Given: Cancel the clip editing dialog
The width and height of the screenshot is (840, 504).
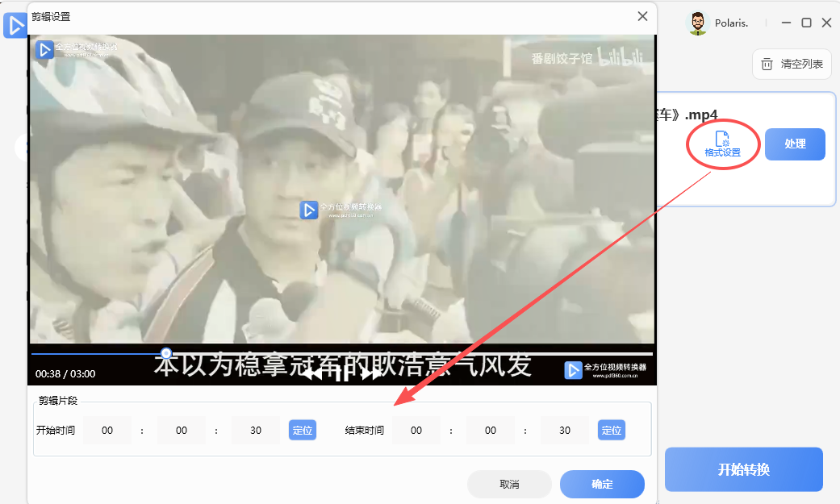Looking at the screenshot, I should pos(509,484).
